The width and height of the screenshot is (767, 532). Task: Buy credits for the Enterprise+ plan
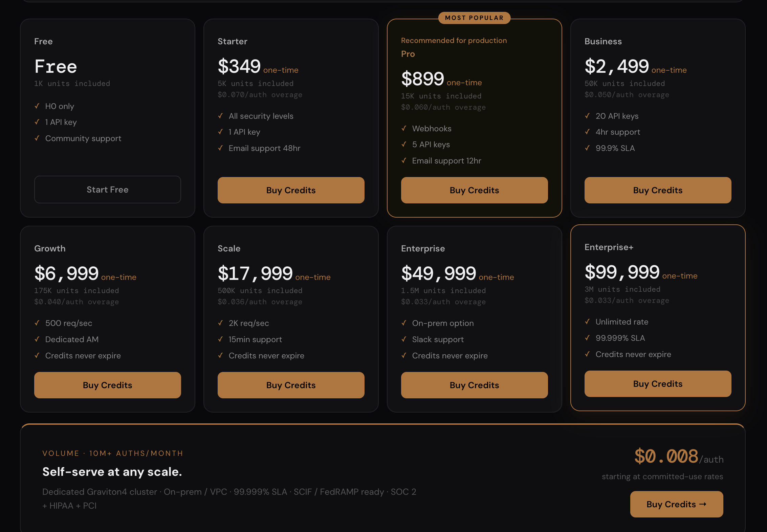point(658,384)
